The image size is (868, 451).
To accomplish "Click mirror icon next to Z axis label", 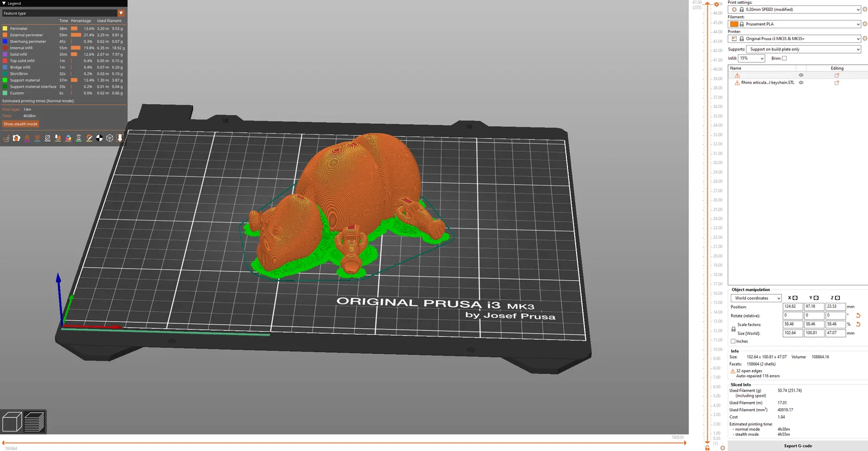I will 837,298.
